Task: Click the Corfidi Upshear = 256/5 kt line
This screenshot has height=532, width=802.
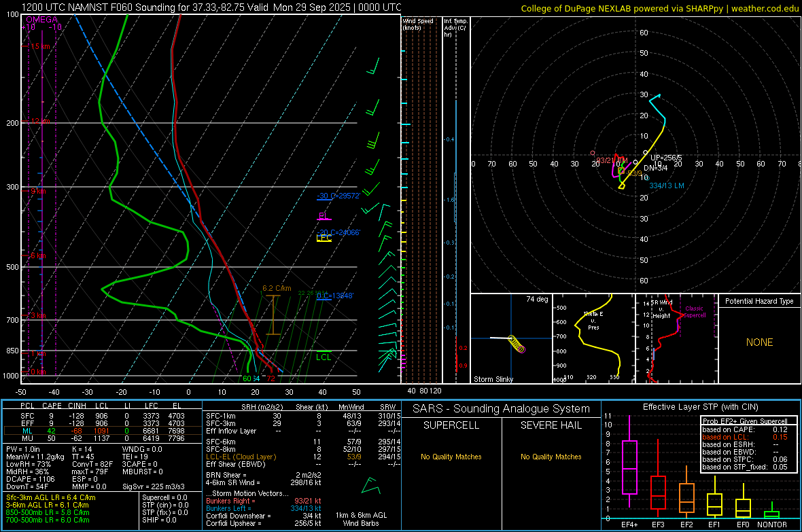Action: pyautogui.click(x=263, y=523)
